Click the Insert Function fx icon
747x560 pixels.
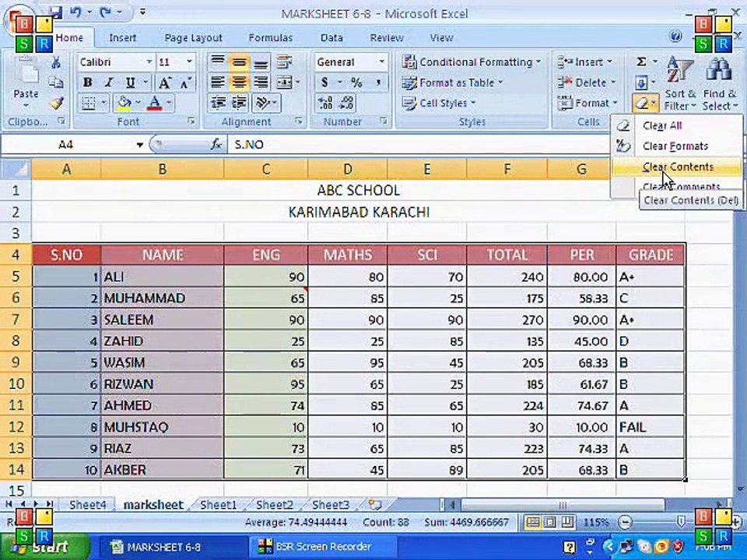point(216,145)
